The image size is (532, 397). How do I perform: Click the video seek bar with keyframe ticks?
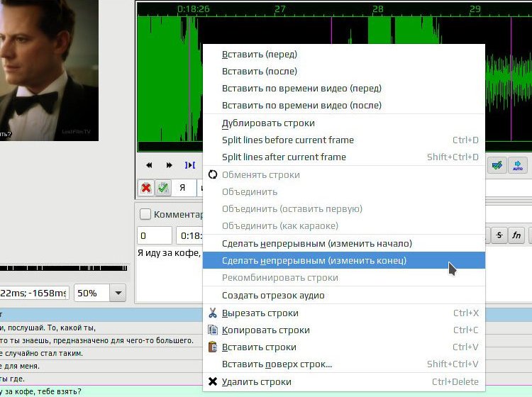[63, 268]
